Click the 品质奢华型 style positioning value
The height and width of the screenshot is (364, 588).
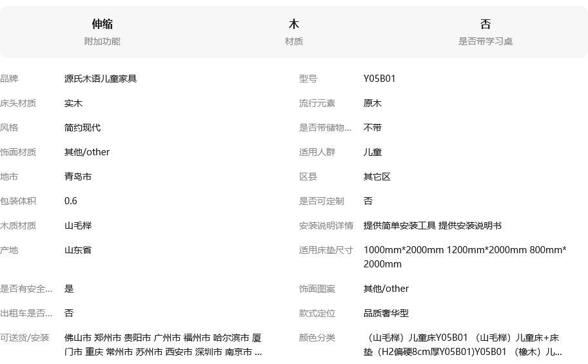click(x=386, y=313)
